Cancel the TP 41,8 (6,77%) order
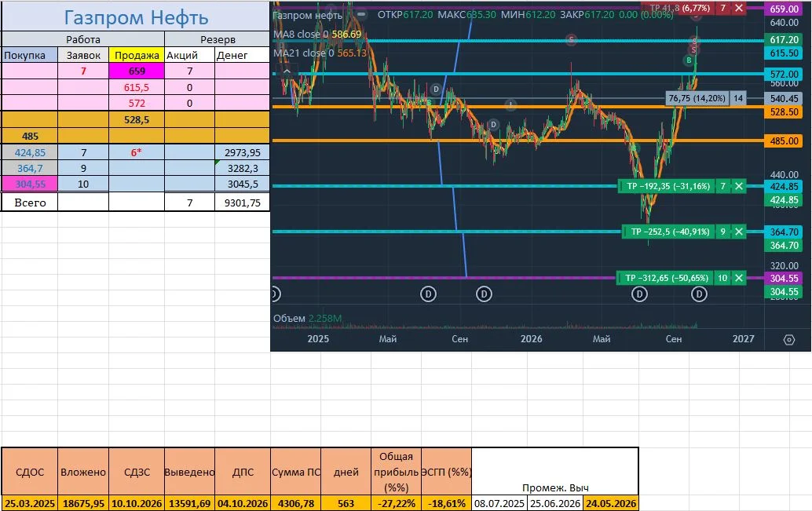812x511 pixels. pyautogui.click(x=739, y=8)
